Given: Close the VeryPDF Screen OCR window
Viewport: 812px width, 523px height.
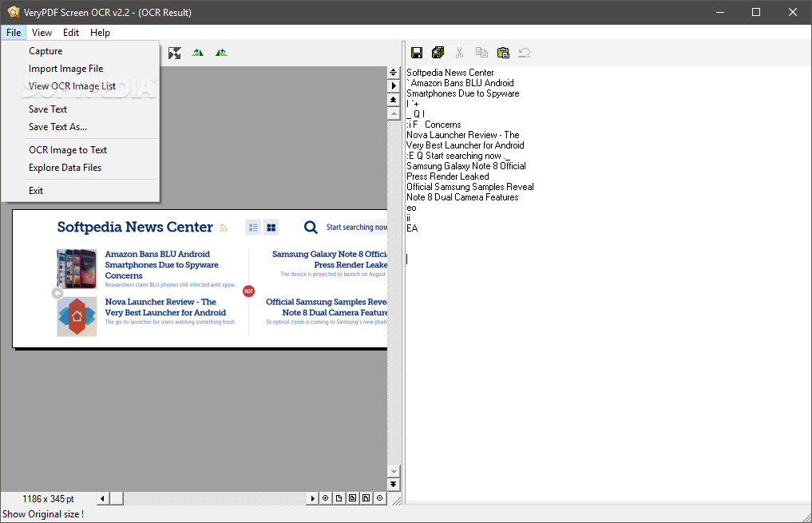Looking at the screenshot, I should point(793,12).
